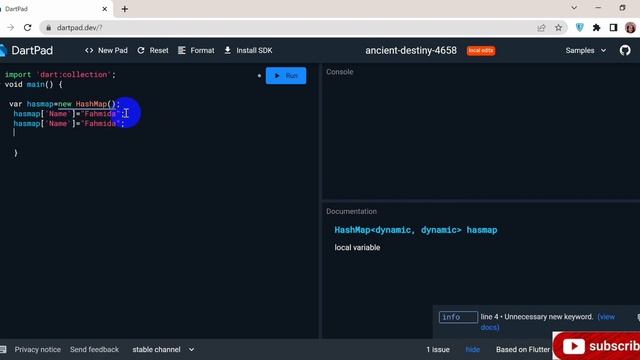Viewport: 640px width, 360px height.
Task: Format the Dart code
Action: (x=196, y=51)
